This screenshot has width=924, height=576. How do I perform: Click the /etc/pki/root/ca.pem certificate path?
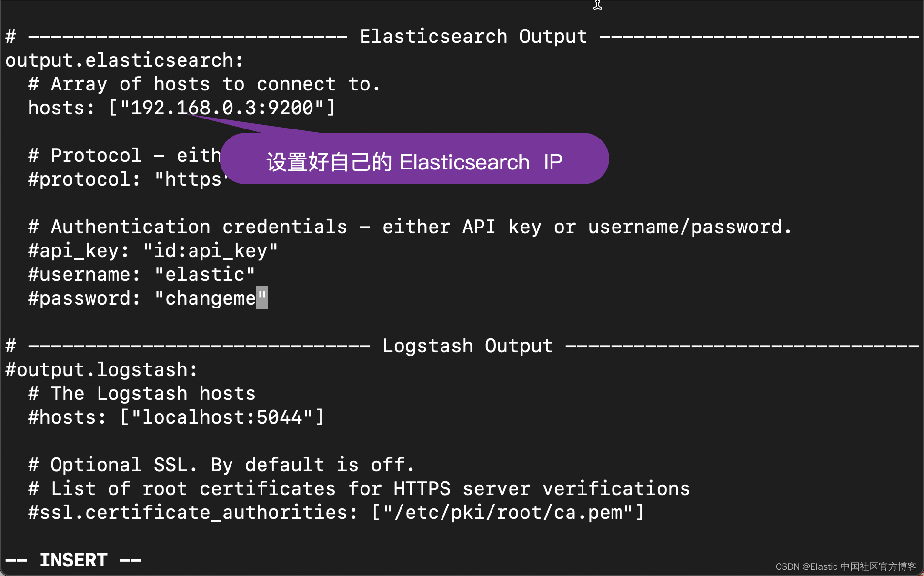pos(508,513)
